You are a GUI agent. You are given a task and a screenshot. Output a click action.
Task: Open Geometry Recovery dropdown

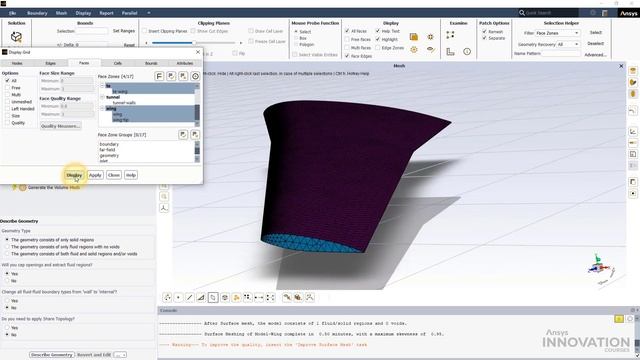[x=568, y=44]
